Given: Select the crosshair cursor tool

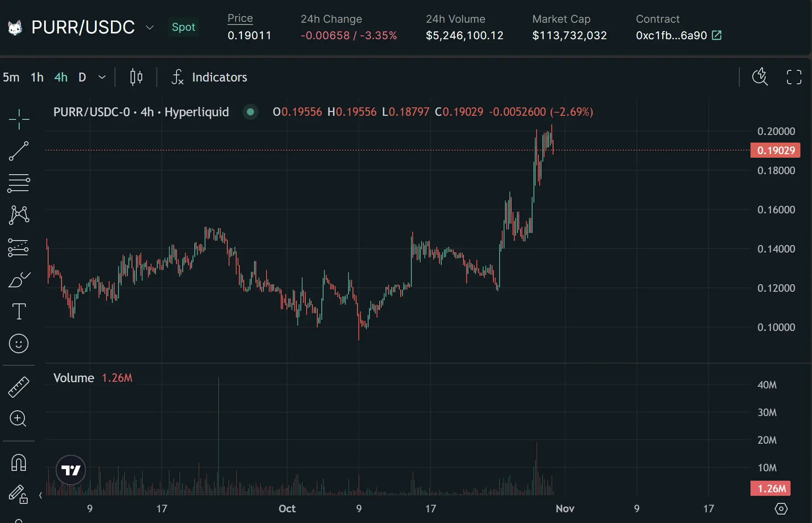Looking at the screenshot, I should tap(19, 119).
